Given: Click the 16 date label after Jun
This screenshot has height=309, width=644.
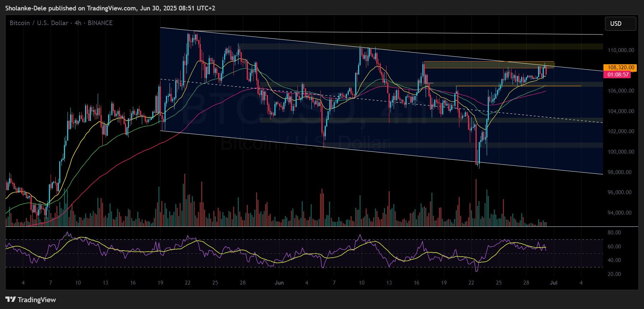Looking at the screenshot, I should coord(416,283).
